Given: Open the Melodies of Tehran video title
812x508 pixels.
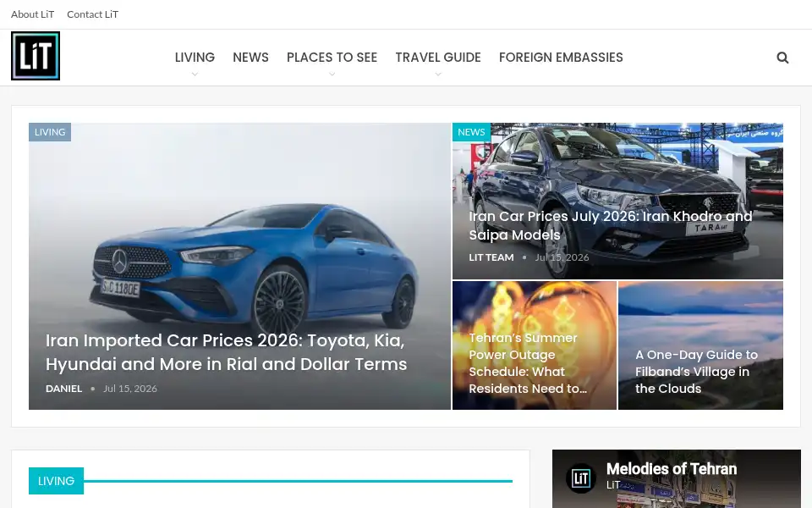Looking at the screenshot, I should (672, 469).
